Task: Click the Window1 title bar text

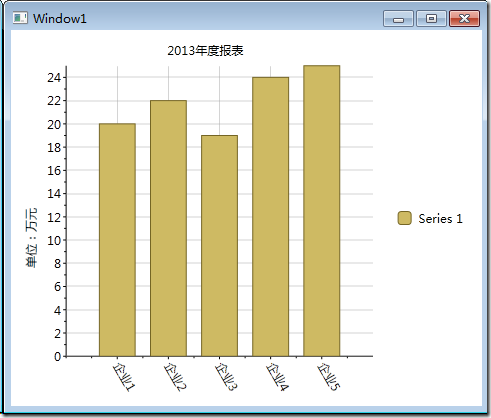Action: (x=60, y=18)
